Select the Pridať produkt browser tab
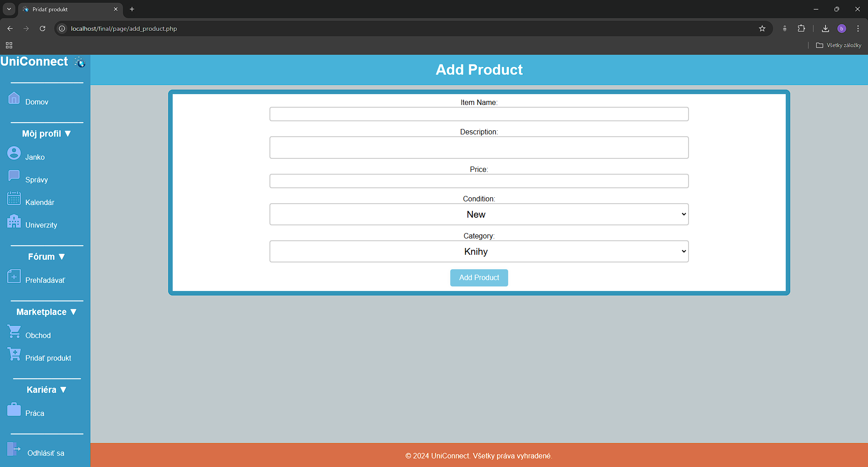 click(70, 9)
